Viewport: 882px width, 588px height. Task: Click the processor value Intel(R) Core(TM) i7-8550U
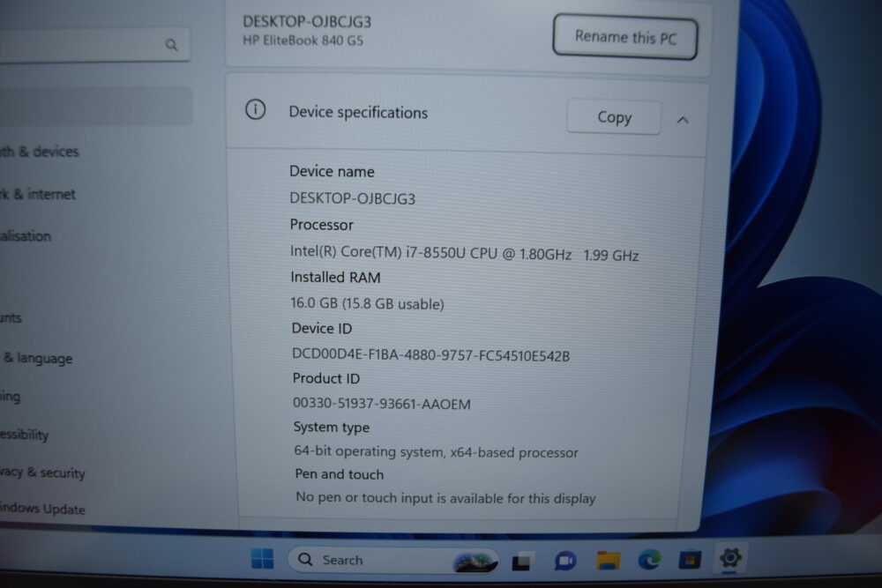click(x=465, y=254)
